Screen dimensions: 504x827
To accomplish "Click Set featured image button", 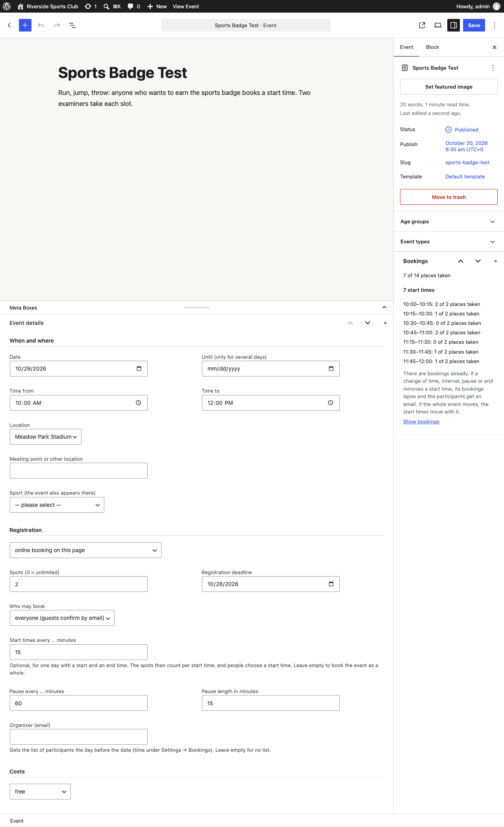I will click(449, 87).
